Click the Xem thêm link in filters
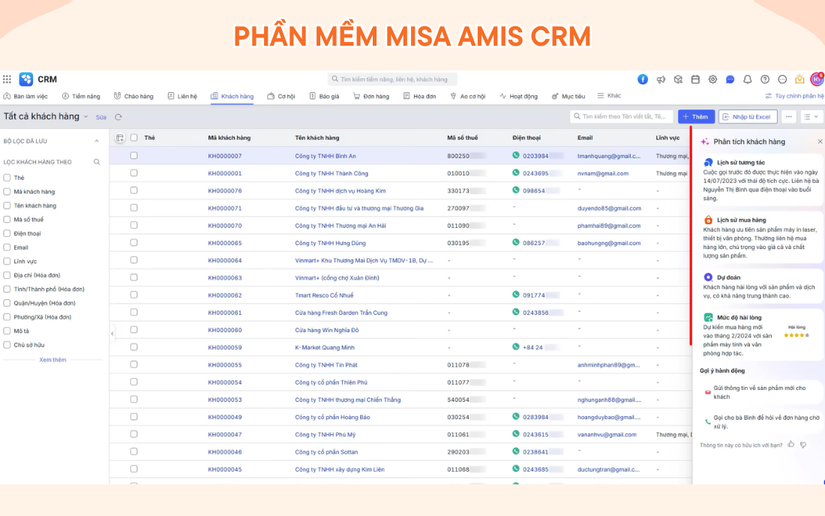 (53, 360)
